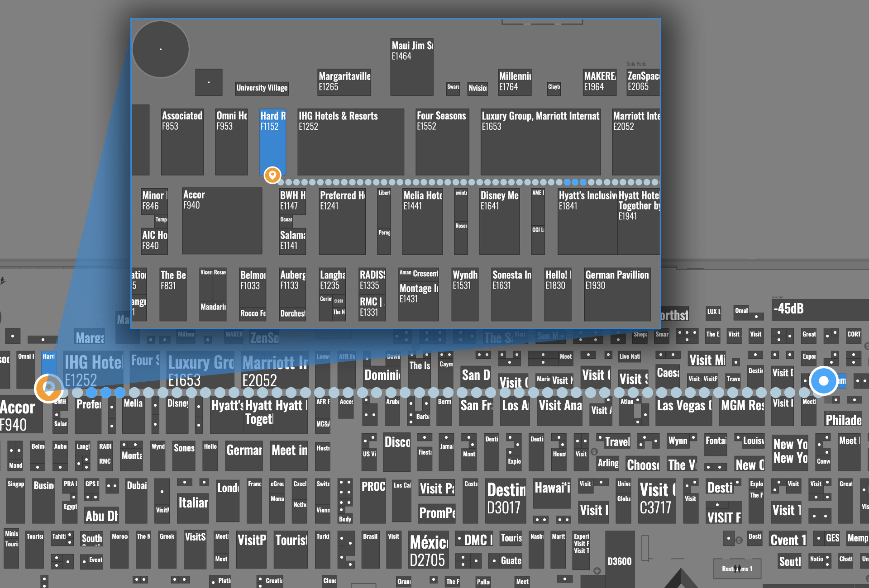The height and width of the screenshot is (588, 869).
Task: Select the Four Seasons E1552 booth
Action: 442,141
